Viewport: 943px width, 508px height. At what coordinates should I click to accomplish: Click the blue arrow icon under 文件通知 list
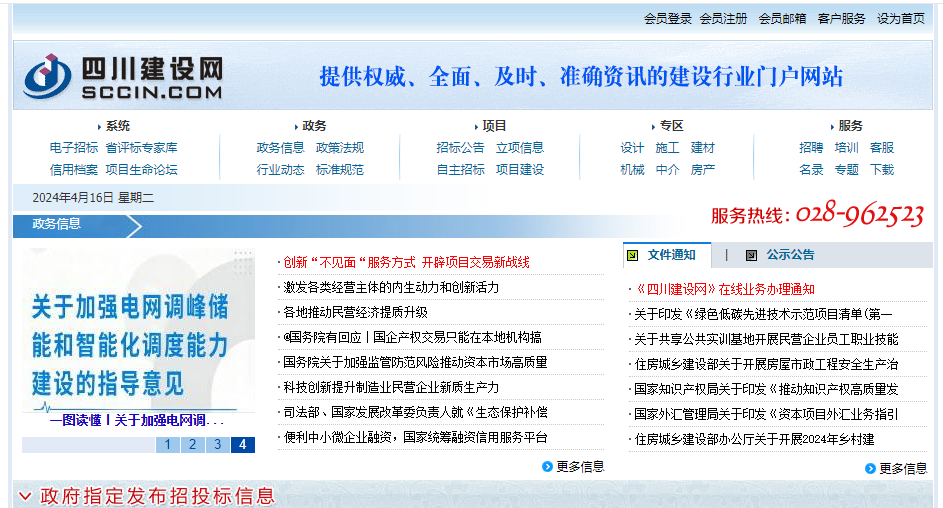pos(870,468)
